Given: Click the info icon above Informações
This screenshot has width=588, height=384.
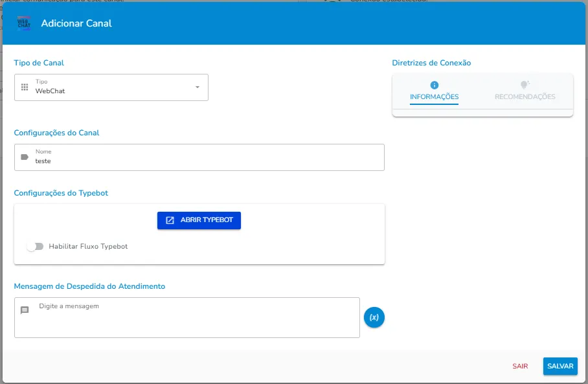Looking at the screenshot, I should click(435, 85).
